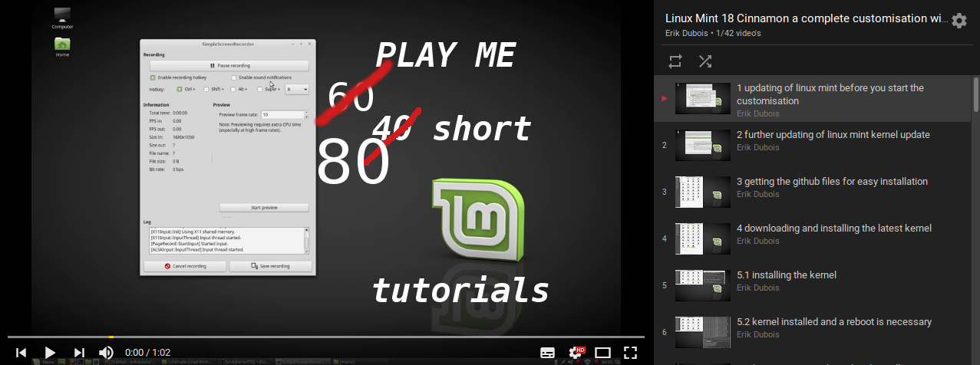Open '5.1 installing the kernel' video
Image resolution: width=980 pixels, height=365 pixels.
787,275
